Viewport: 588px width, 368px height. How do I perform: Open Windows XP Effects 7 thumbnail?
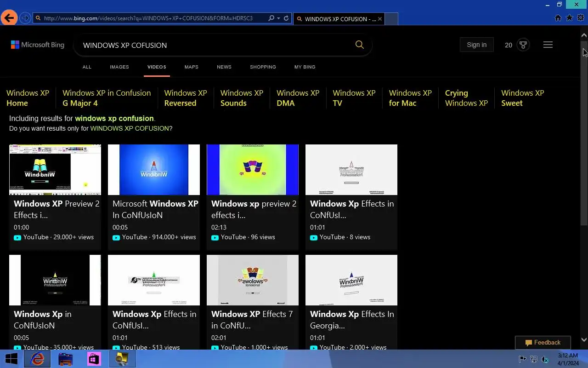(x=253, y=280)
